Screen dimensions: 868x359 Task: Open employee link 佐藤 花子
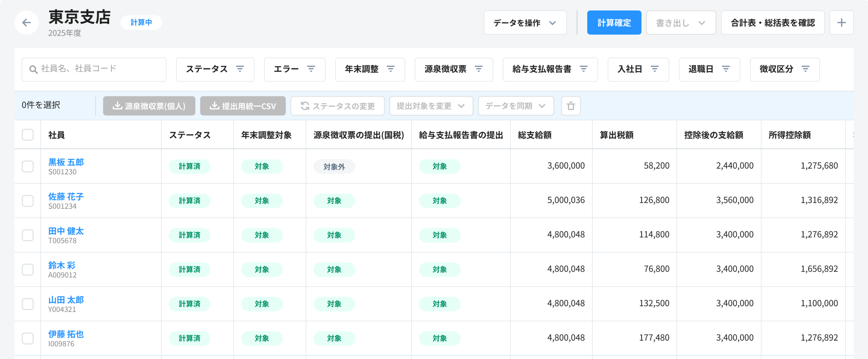(66, 196)
